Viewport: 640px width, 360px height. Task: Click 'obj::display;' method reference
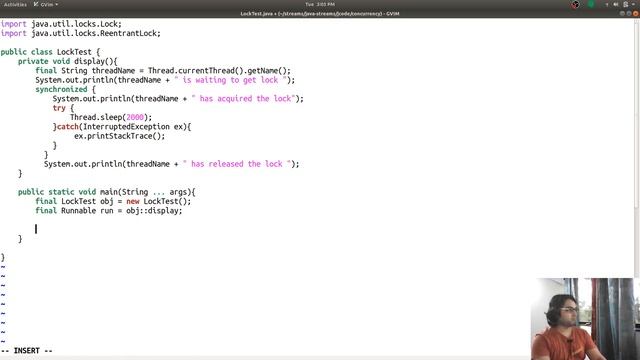[154, 211]
